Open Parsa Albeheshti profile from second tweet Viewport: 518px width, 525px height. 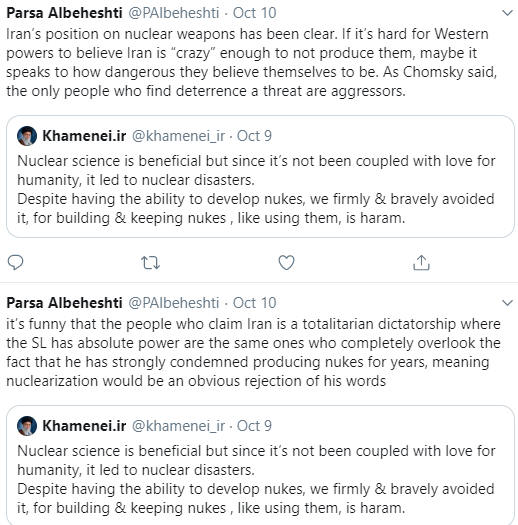coord(64,303)
